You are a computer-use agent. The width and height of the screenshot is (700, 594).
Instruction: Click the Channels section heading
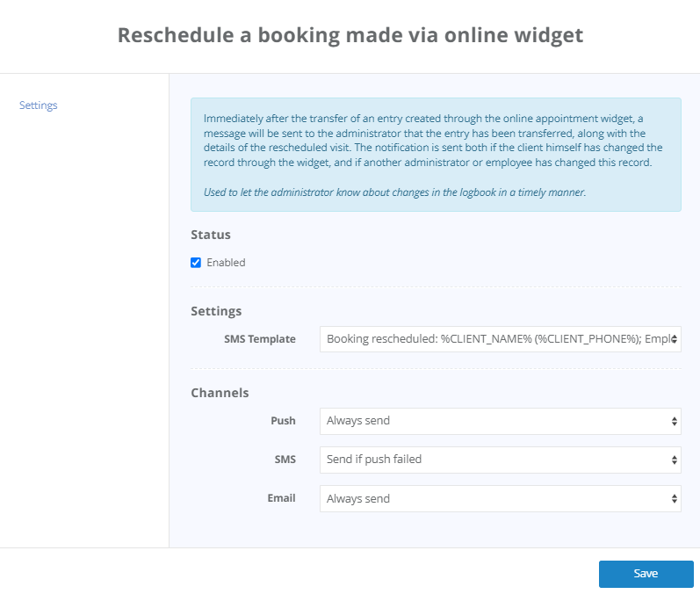click(220, 393)
